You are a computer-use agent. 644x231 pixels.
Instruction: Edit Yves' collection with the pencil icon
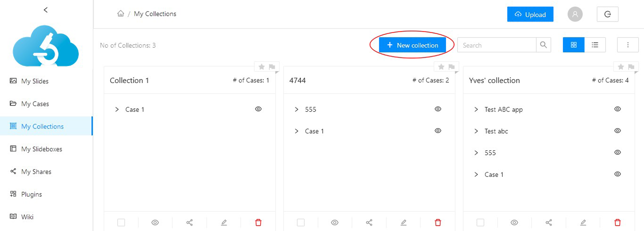pos(583,222)
